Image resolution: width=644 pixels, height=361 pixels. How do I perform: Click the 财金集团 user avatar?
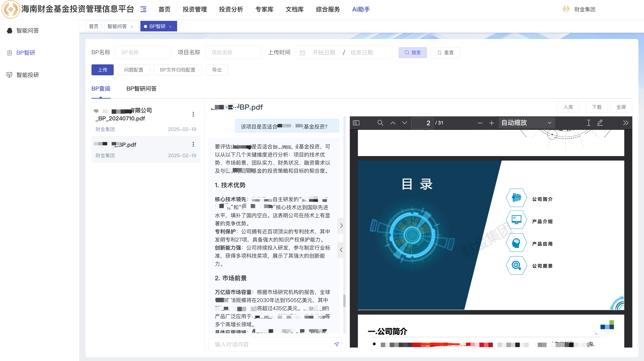(566, 9)
